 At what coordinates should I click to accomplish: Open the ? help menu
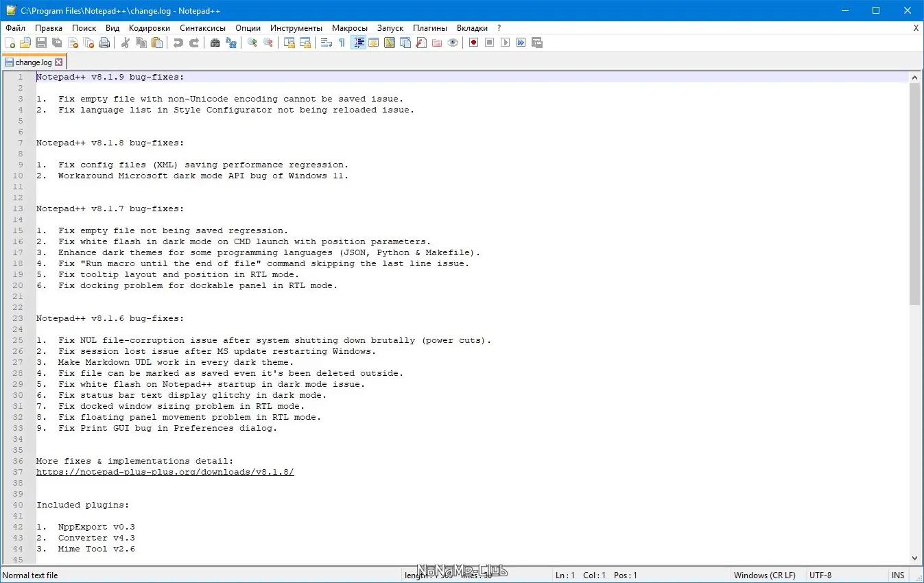point(499,28)
